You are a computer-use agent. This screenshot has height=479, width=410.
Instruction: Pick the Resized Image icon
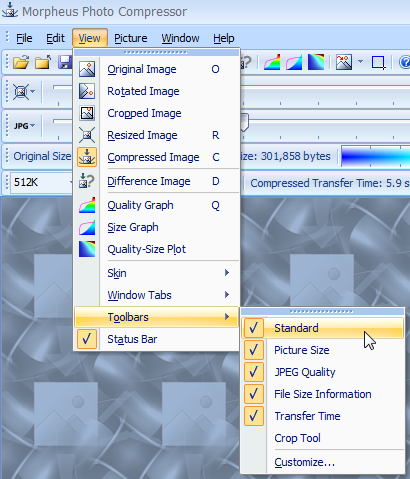click(87, 135)
